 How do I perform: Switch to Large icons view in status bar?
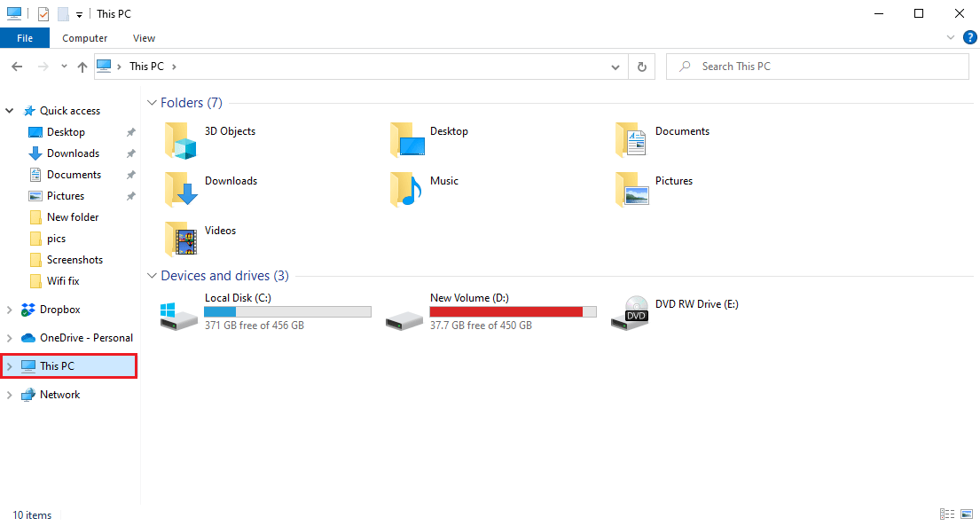point(967,514)
